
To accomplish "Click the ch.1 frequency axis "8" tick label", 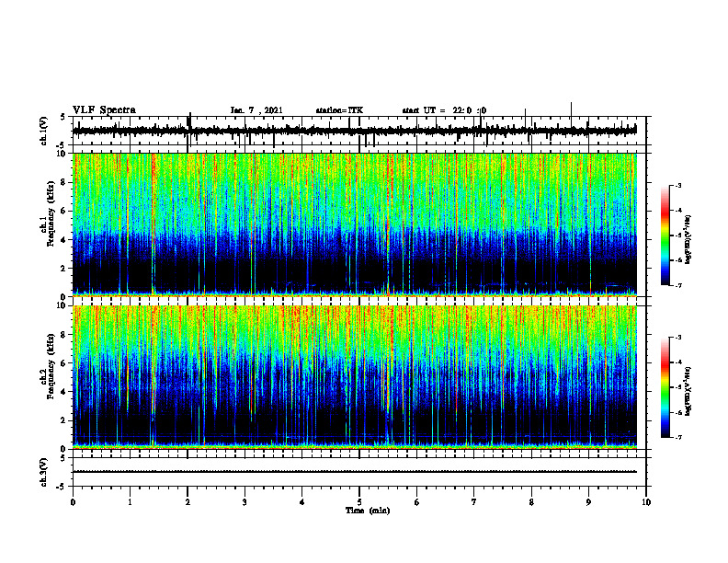I will coord(64,182).
